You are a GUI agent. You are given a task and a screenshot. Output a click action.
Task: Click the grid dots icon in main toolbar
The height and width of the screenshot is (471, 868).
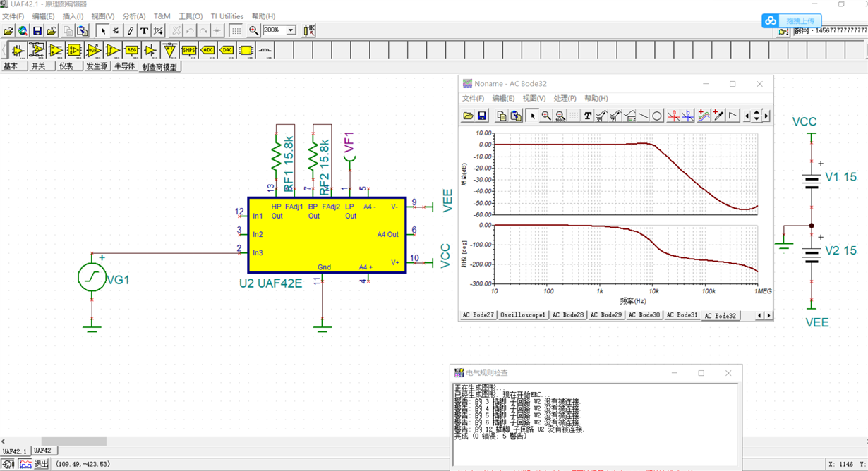tap(236, 30)
